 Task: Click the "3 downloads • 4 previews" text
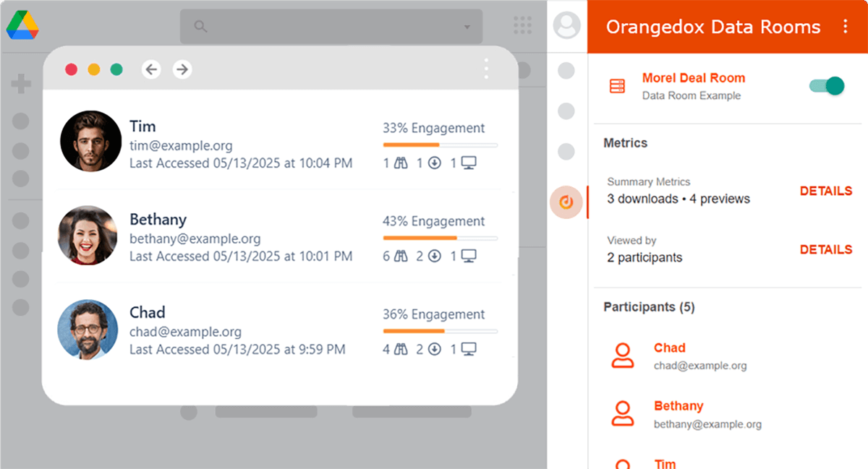tap(678, 199)
